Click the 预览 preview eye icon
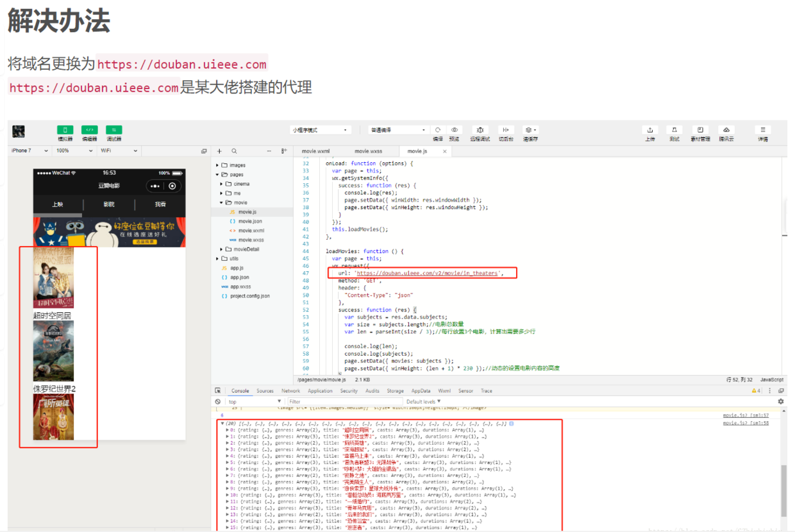This screenshot has width=795, height=532. click(x=454, y=129)
